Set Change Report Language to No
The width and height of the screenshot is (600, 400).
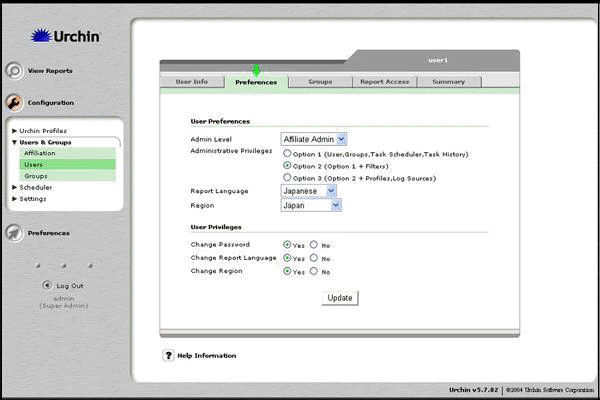pos(314,257)
